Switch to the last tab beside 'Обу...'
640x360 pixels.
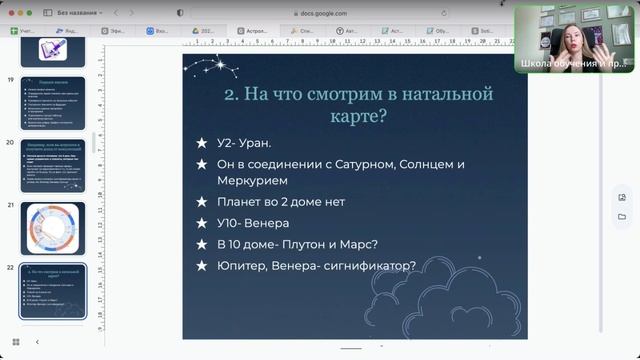click(482, 31)
